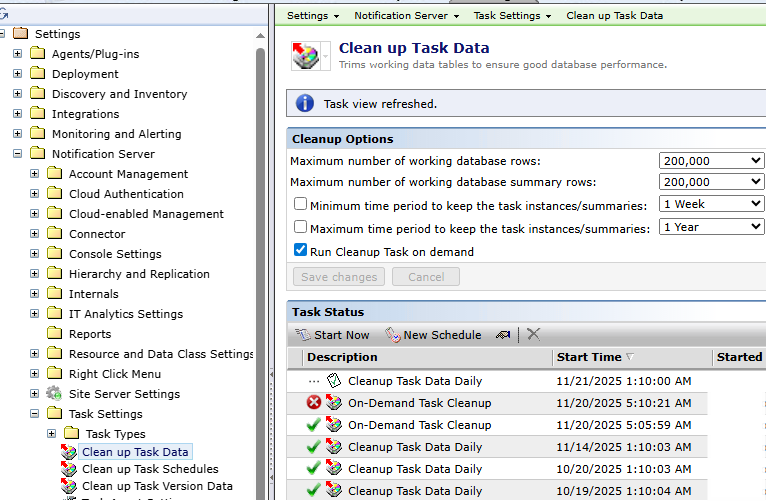Screen dimensions: 766x501
Task: Click the refresh icon above Settings tree
Action: pos(5,15)
